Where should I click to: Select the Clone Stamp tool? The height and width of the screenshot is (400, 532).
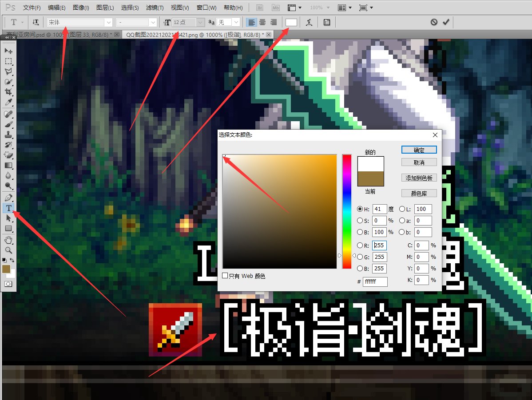[x=8, y=135]
